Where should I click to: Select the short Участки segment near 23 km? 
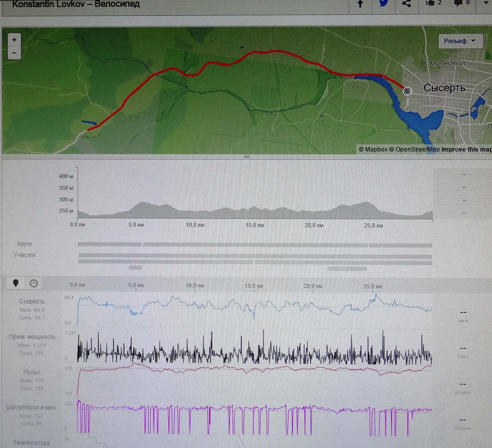[x=347, y=269]
